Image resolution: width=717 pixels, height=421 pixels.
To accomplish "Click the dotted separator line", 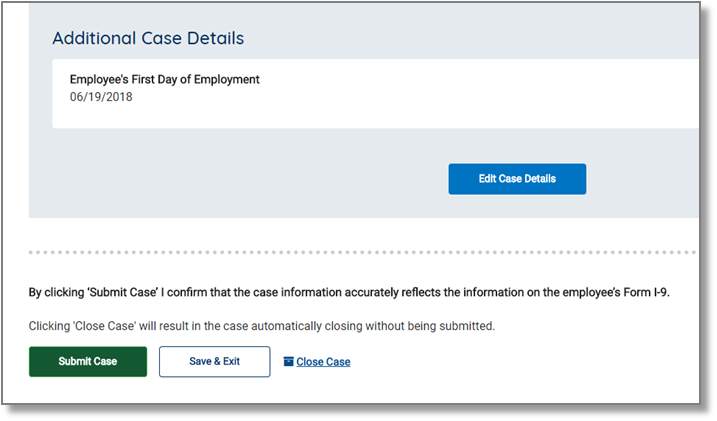I will (x=360, y=252).
